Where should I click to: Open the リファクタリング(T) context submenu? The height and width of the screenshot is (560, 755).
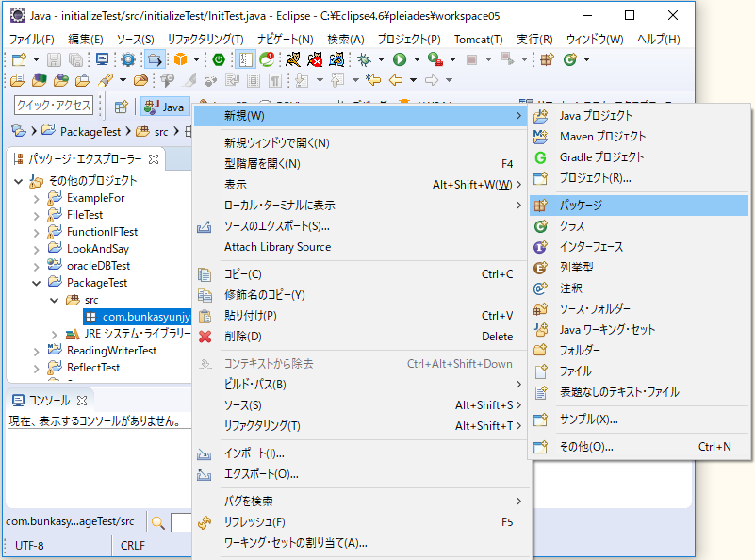tap(359, 426)
